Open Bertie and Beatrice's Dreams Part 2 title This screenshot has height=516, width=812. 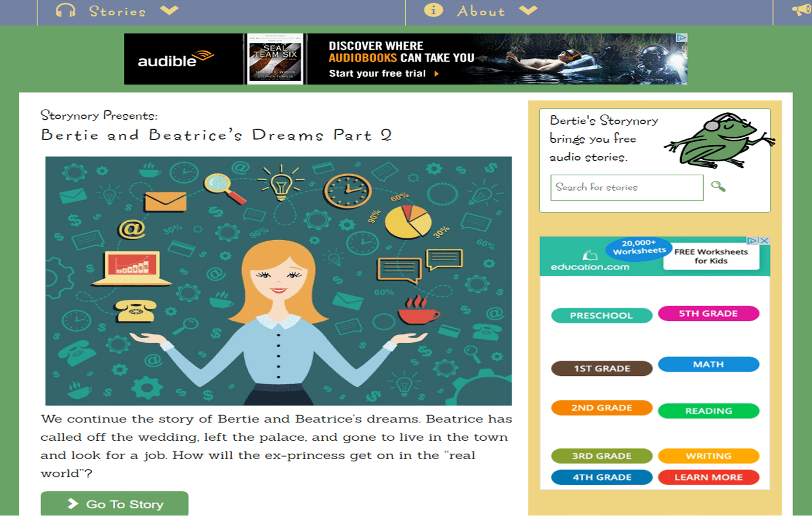tap(216, 135)
